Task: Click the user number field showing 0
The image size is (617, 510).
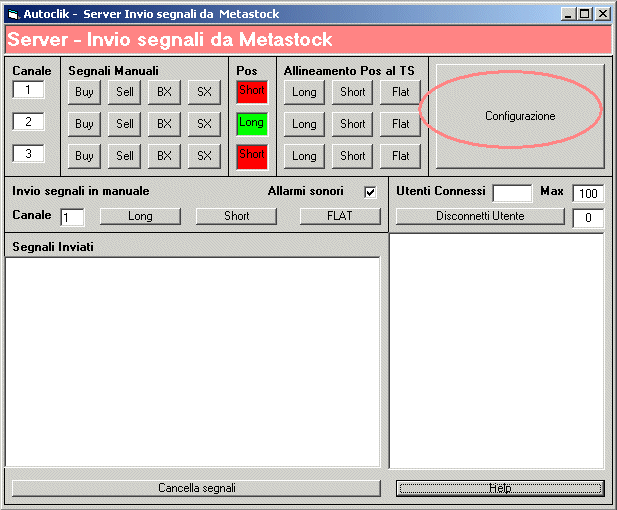Action: (x=588, y=218)
